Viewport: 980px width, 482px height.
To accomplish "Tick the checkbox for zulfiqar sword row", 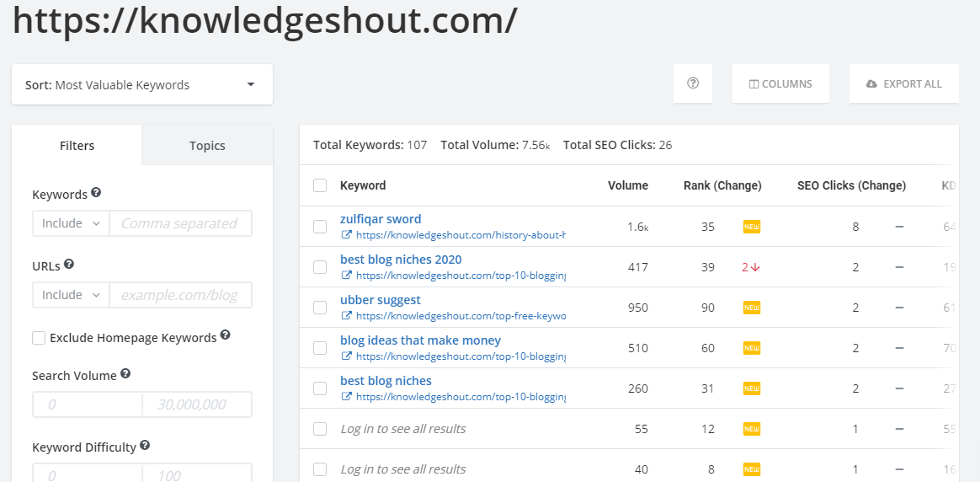I will 320,227.
